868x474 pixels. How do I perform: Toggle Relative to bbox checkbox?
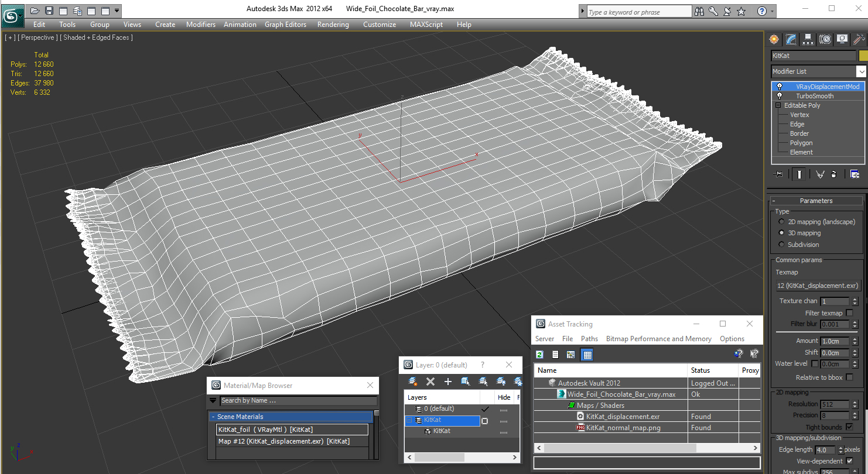[850, 377]
